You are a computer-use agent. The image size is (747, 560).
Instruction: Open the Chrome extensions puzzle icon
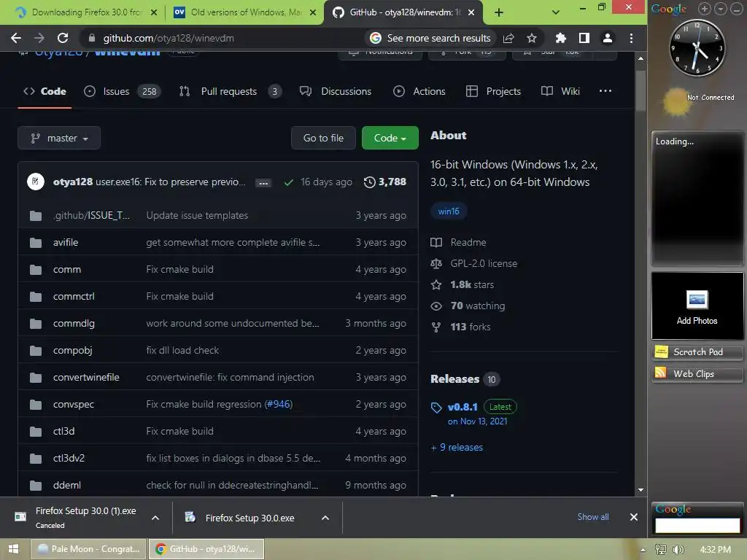(x=561, y=38)
